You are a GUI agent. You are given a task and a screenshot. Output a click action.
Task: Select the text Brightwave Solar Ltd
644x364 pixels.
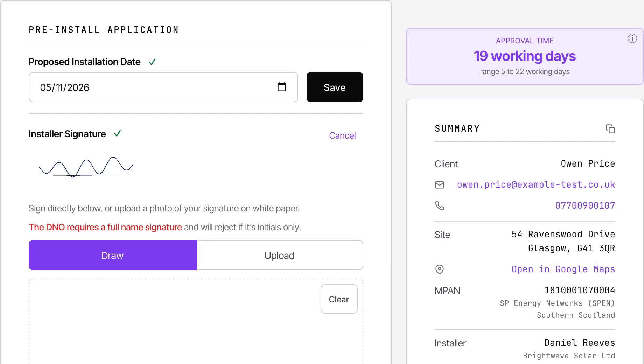(569, 356)
